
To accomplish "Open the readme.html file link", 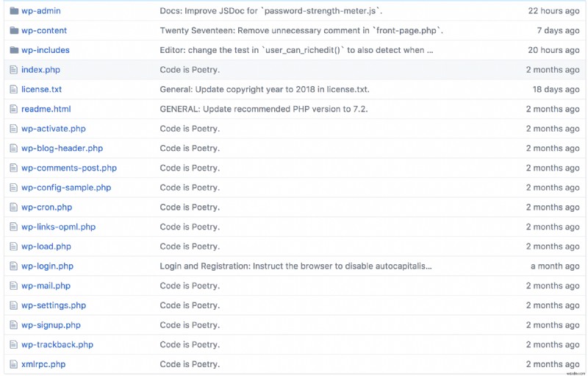I will point(46,109).
